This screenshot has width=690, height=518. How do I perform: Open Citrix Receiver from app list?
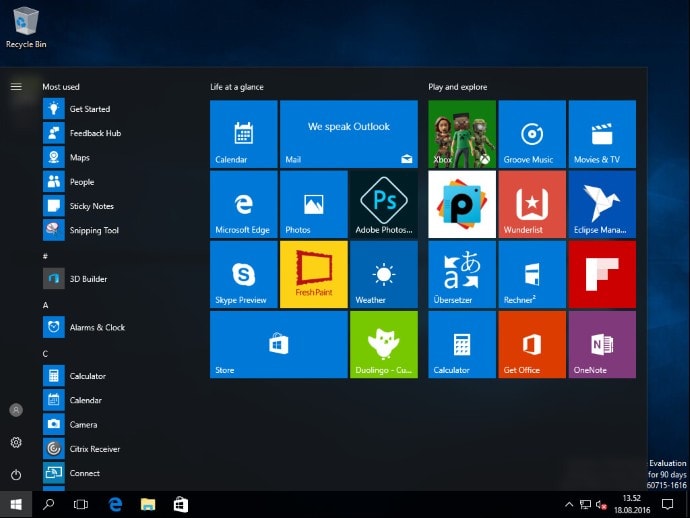[x=117, y=449]
